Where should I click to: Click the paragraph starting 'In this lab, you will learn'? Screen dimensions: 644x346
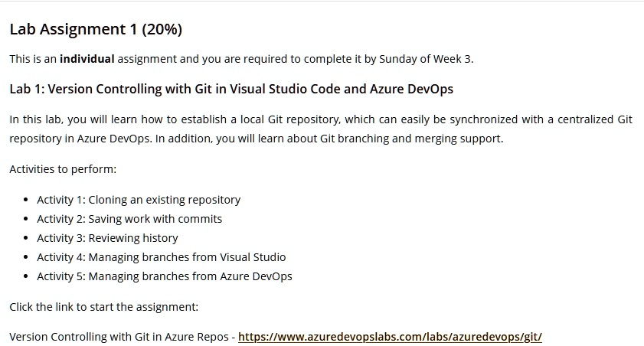point(321,129)
